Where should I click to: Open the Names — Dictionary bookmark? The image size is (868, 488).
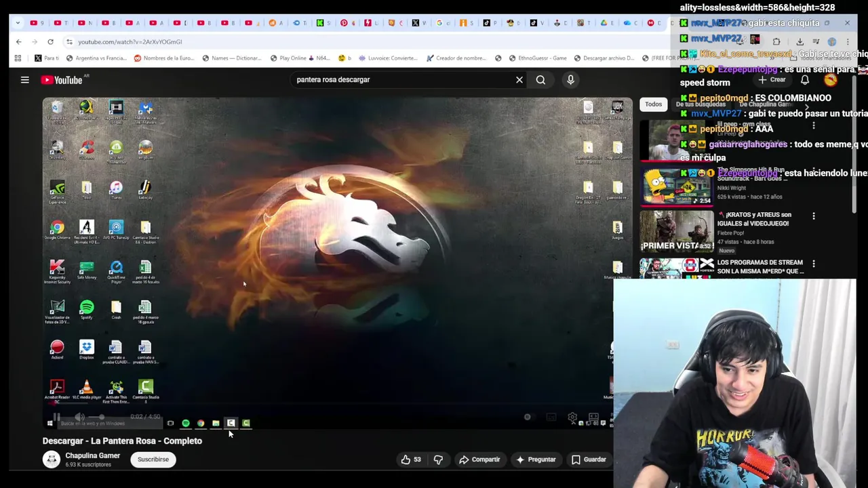coord(232,58)
